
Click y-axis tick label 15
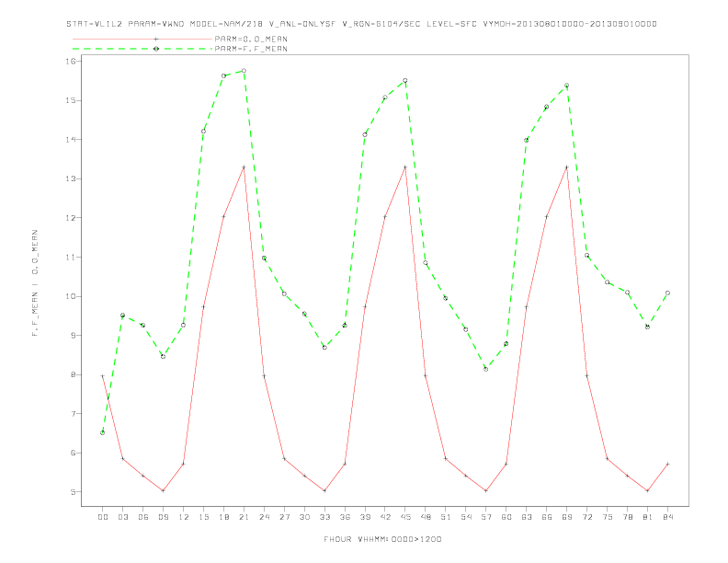(71, 100)
